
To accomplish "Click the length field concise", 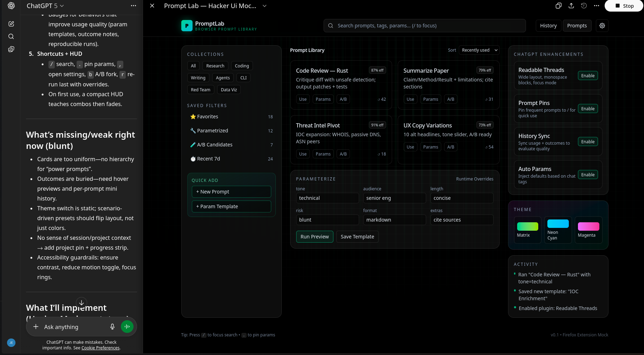I will pos(462,198).
